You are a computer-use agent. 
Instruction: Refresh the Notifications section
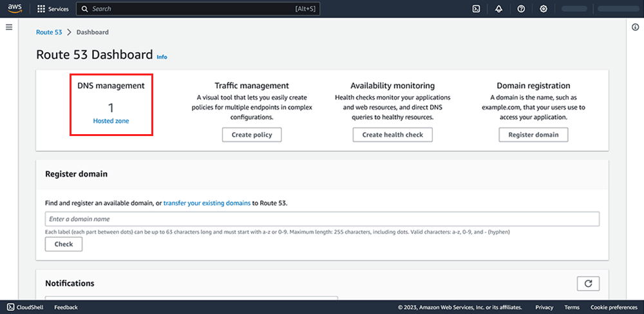(x=588, y=284)
